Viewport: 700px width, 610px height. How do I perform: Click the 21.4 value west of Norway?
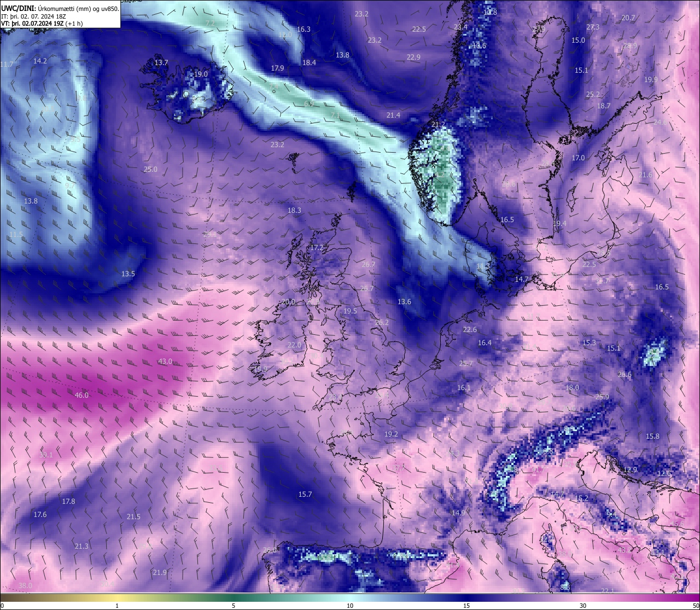393,115
